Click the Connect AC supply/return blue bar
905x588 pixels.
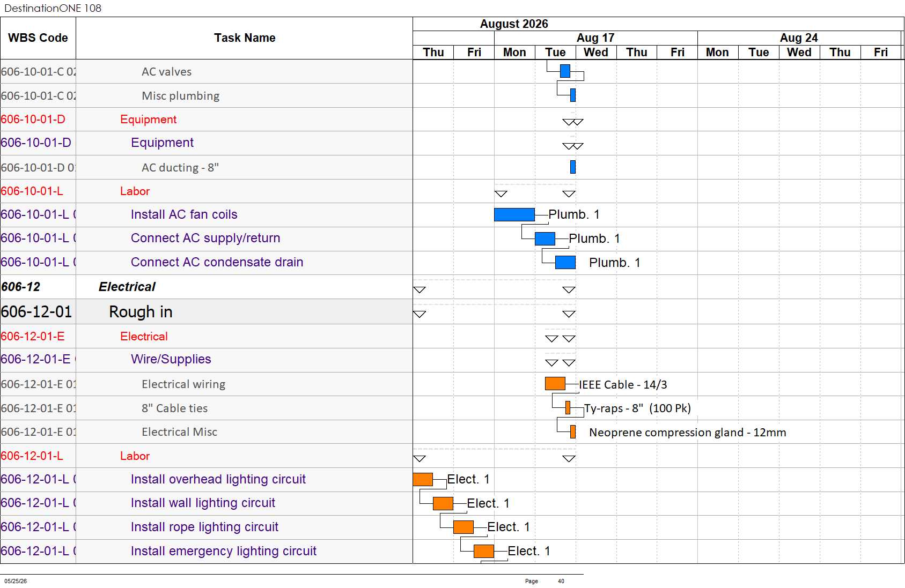545,239
